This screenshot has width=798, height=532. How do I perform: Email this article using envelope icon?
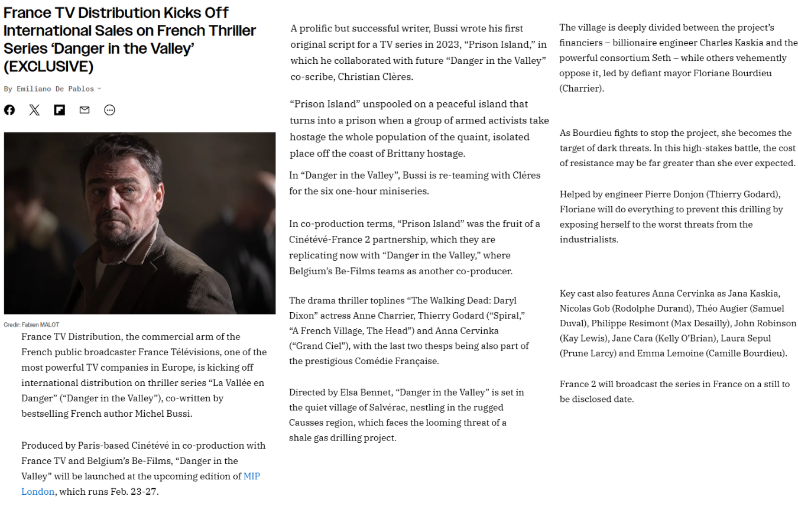coord(85,110)
